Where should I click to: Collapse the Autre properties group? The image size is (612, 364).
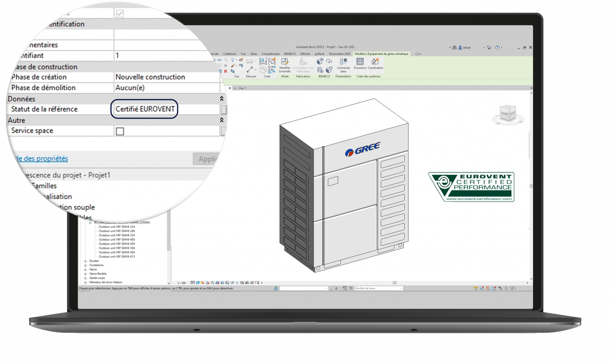point(222,120)
